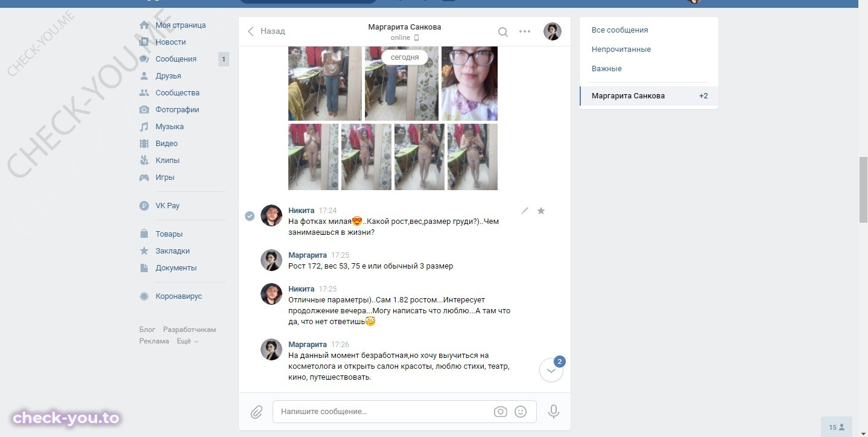The image size is (868, 437).
Task: Open Документы section
Action: click(x=176, y=268)
